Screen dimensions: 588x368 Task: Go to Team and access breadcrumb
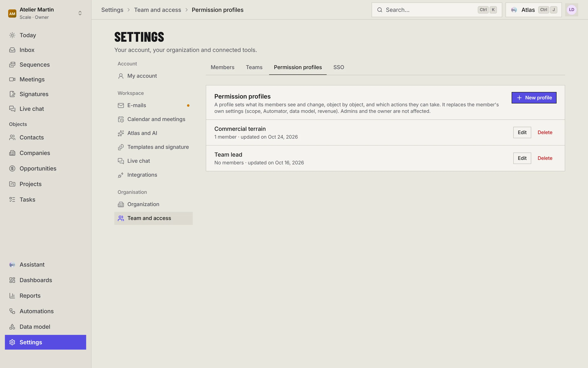[157, 10]
